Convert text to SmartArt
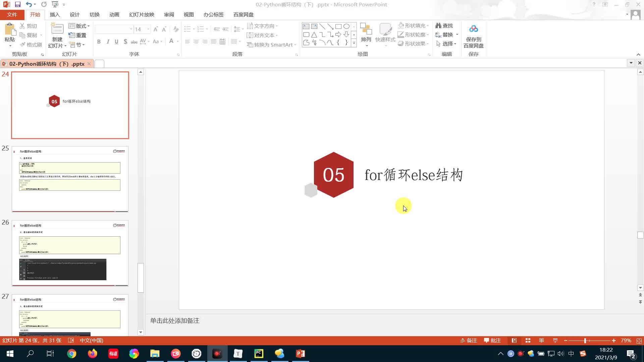This screenshot has width=644, height=362. 271,45
